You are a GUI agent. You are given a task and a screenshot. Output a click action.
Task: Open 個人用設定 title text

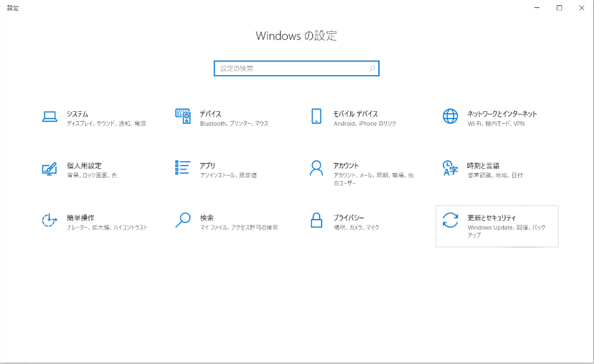pos(84,166)
